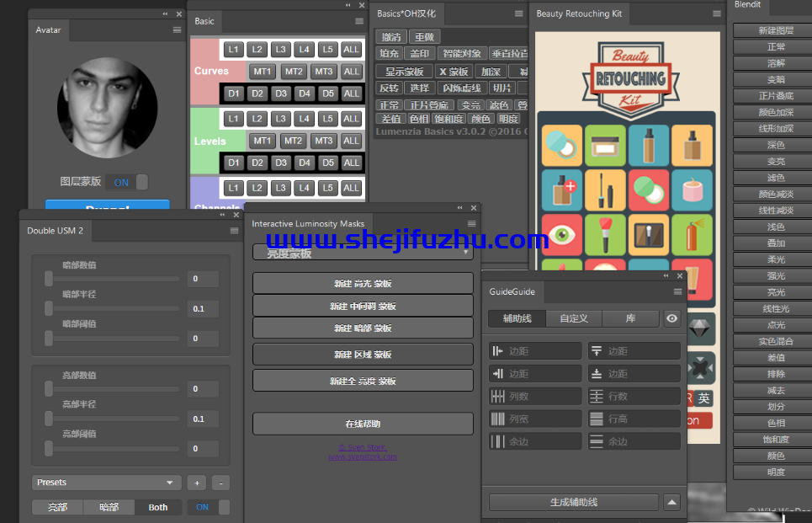Open the Presets dropdown in Double USM 2
The height and width of the screenshot is (523, 812).
coord(106,482)
